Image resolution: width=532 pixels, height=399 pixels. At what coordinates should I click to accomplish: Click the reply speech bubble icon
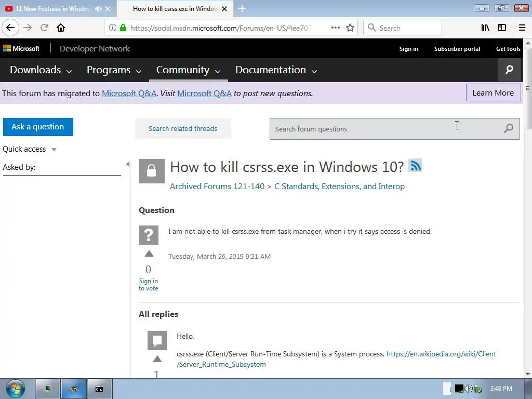click(x=157, y=340)
